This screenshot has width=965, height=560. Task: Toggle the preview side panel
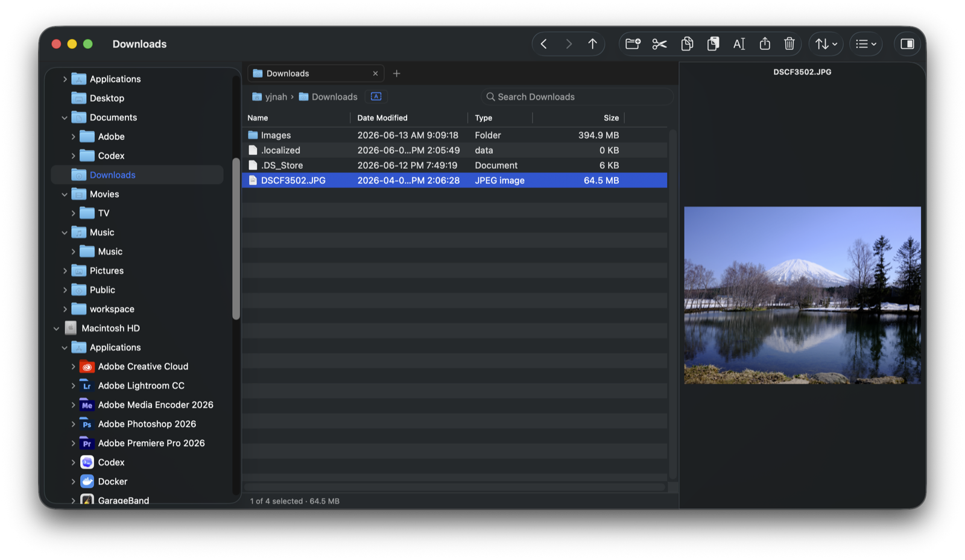pos(907,44)
